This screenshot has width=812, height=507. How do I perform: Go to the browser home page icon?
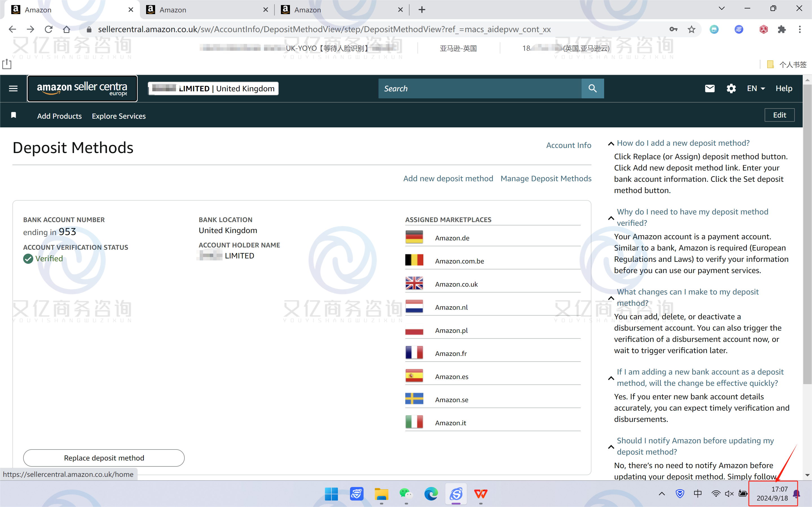(67, 30)
